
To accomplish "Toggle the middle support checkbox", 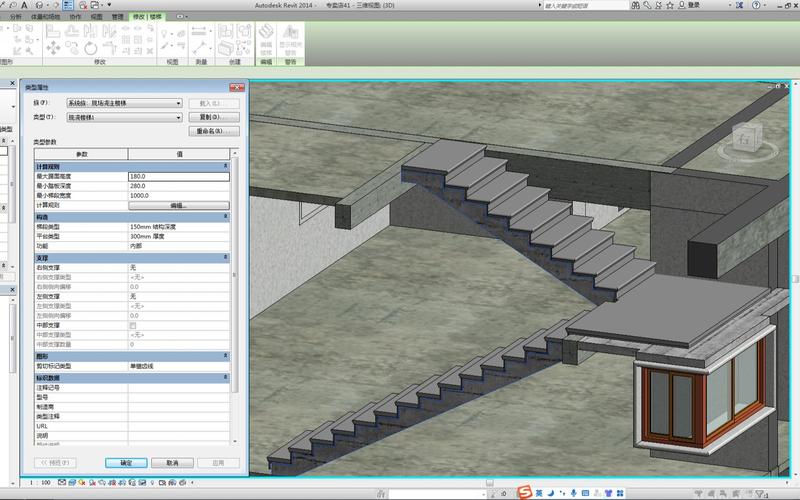I will 133,326.
